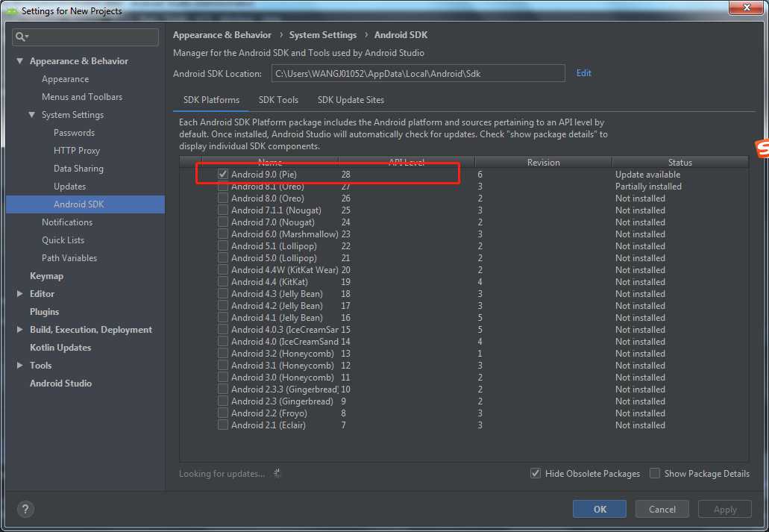Close the Settings for New Projects dialog
769x532 pixels.
click(x=746, y=8)
